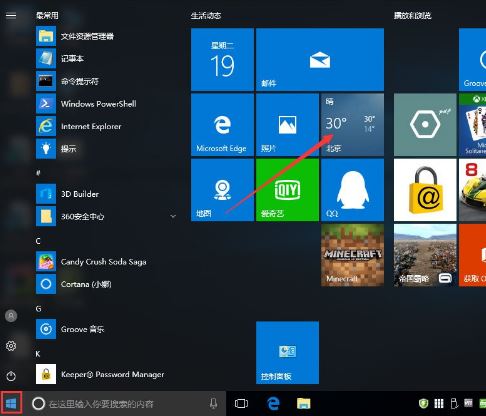Click the # section header
This screenshot has width=486, height=416.
pyautogui.click(x=38, y=173)
